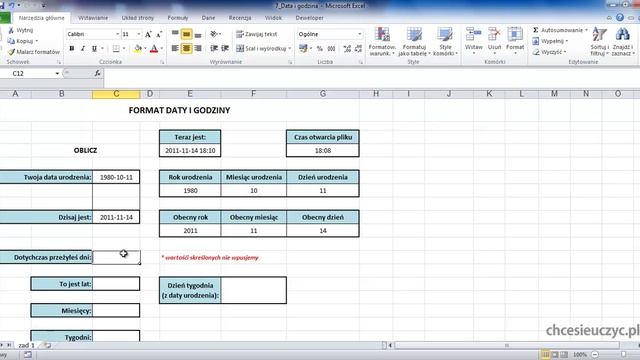Image resolution: width=640 pixels, height=360 pixels.
Task: Toggle center horizontal alignment
Action: point(187,49)
